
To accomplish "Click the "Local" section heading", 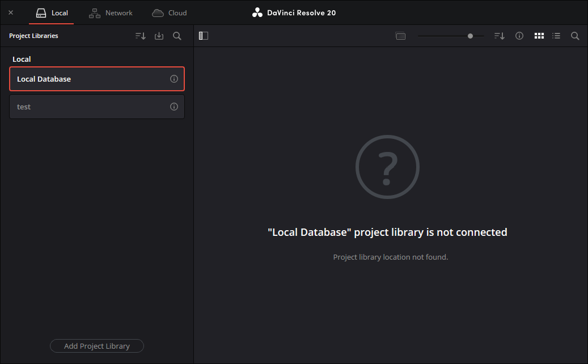I will [x=22, y=59].
